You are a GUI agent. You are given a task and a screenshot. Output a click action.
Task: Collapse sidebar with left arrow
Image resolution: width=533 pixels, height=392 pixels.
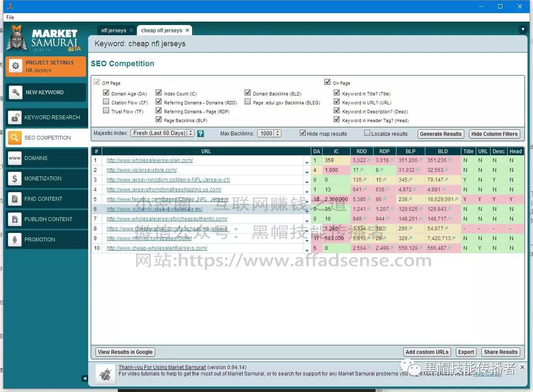tap(85, 378)
